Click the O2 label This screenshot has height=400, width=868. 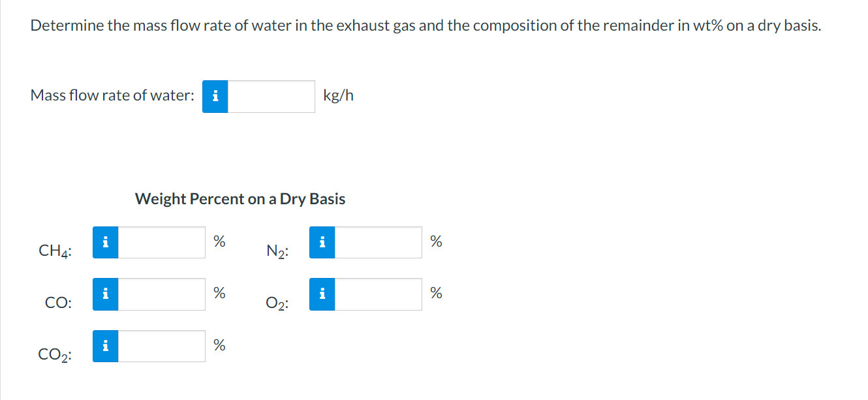(x=277, y=303)
